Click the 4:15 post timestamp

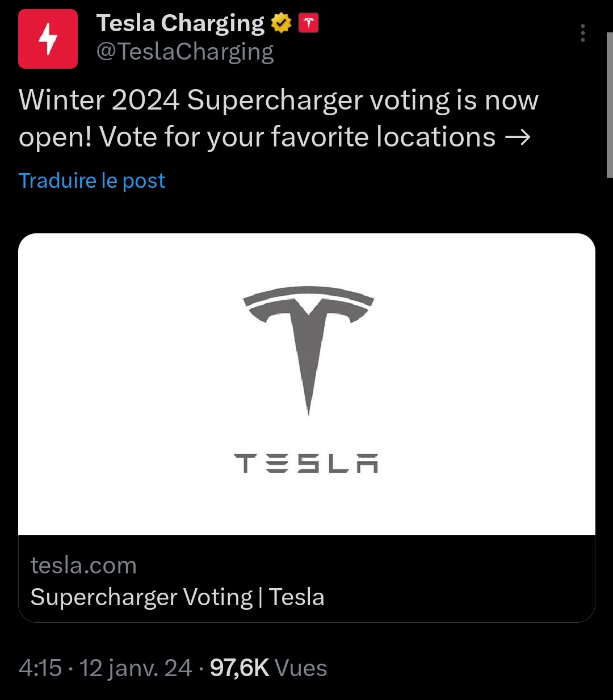click(40, 668)
